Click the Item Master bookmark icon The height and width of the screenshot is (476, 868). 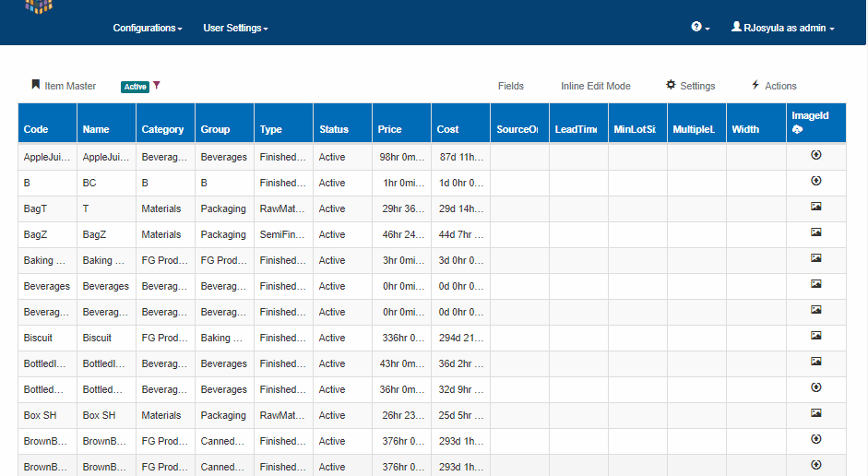(x=36, y=85)
